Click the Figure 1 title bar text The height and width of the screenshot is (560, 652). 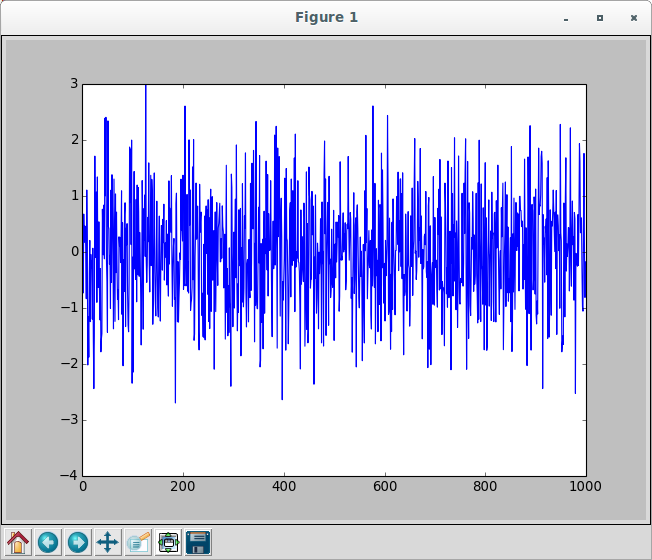pos(326,17)
